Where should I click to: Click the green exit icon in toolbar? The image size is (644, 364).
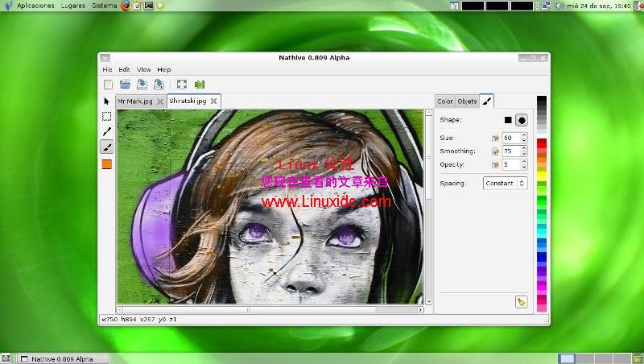tap(199, 84)
